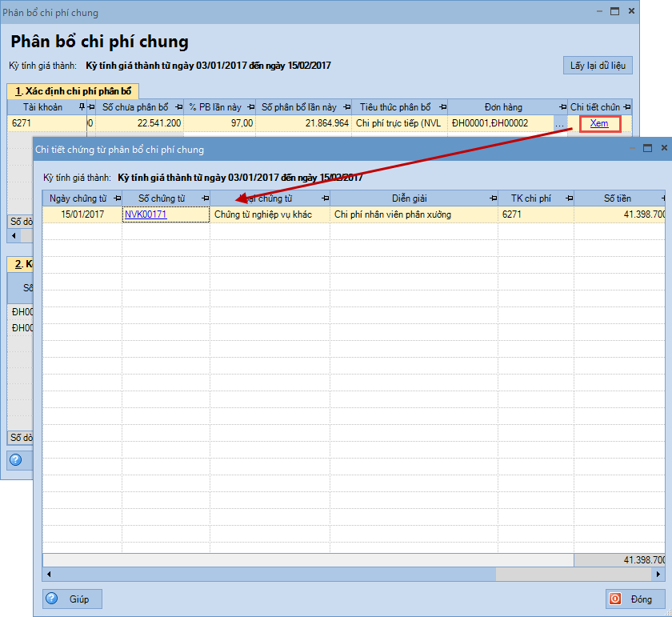Open Tiêu thức phân bổ cell with Chi phí trực tiếp
The height and width of the screenshot is (617, 672).
point(398,123)
